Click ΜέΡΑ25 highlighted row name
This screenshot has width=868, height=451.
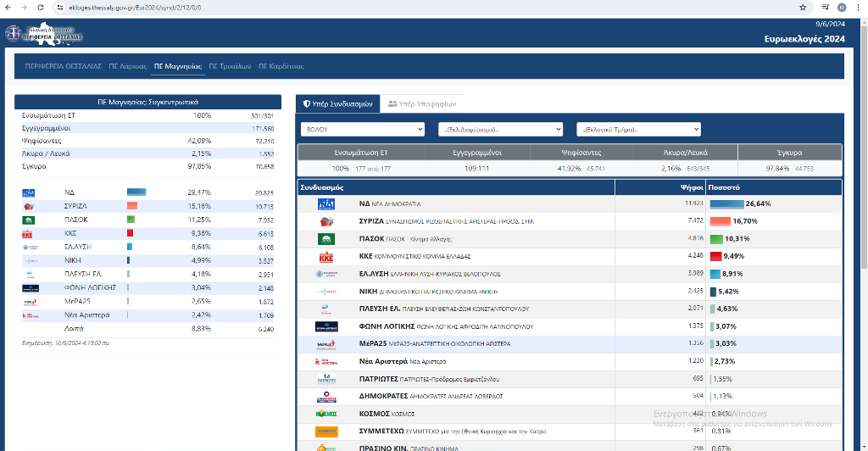click(435, 343)
